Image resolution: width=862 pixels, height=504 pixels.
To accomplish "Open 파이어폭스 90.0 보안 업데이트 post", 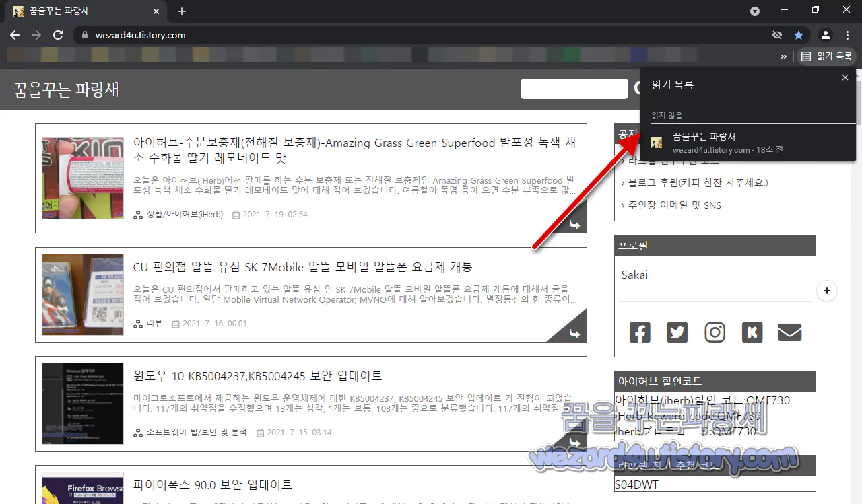I will [x=213, y=484].
